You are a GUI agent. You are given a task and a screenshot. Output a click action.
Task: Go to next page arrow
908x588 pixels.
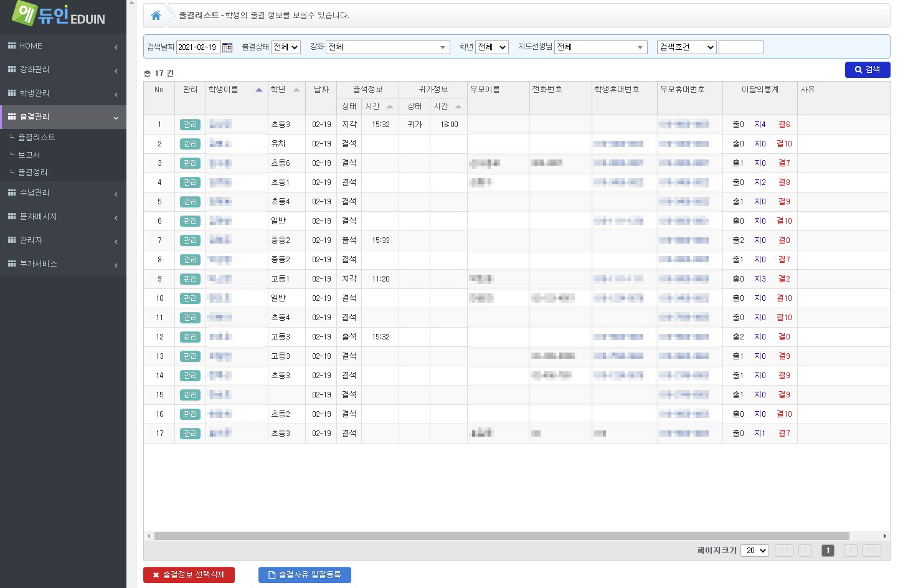click(x=851, y=551)
